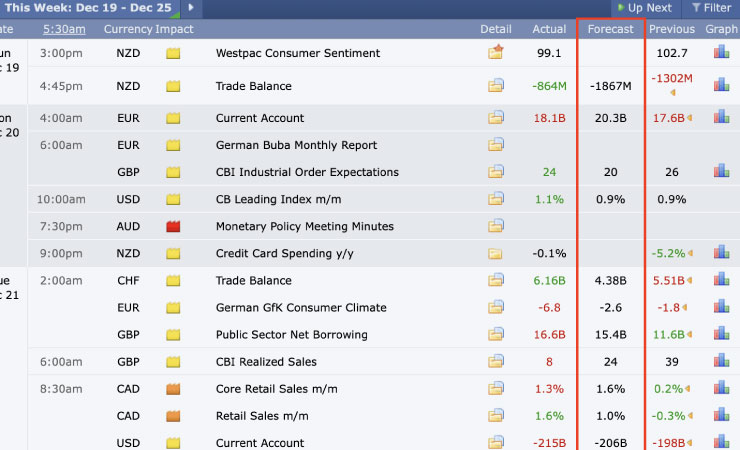
Task: Click yellow impact icon for Westpac Consumer Sentiment
Action: 173,53
